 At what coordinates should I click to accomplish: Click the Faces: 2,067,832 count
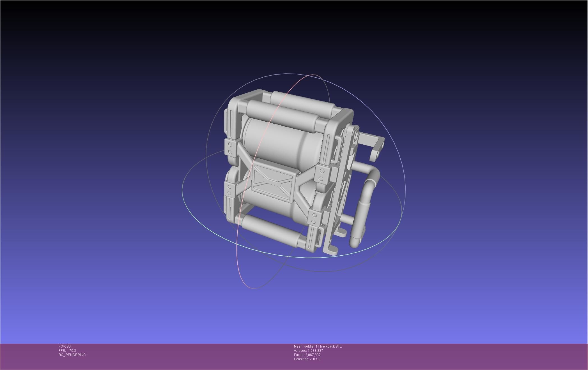click(x=307, y=355)
